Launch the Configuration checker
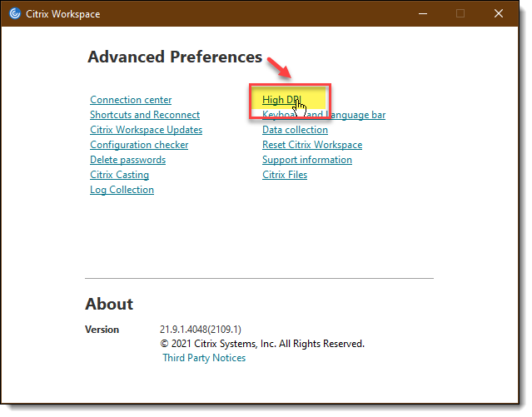Viewport: 532px width, 417px height. (139, 145)
